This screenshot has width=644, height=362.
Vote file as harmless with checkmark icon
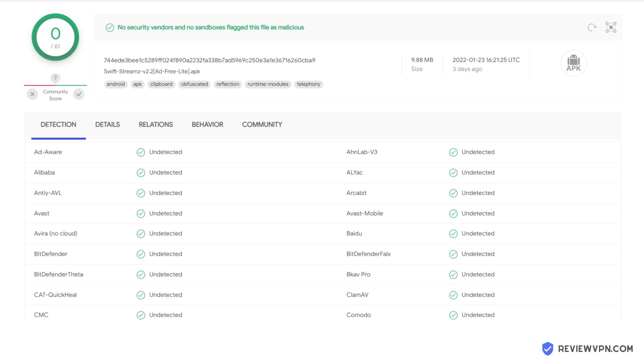[79, 94]
